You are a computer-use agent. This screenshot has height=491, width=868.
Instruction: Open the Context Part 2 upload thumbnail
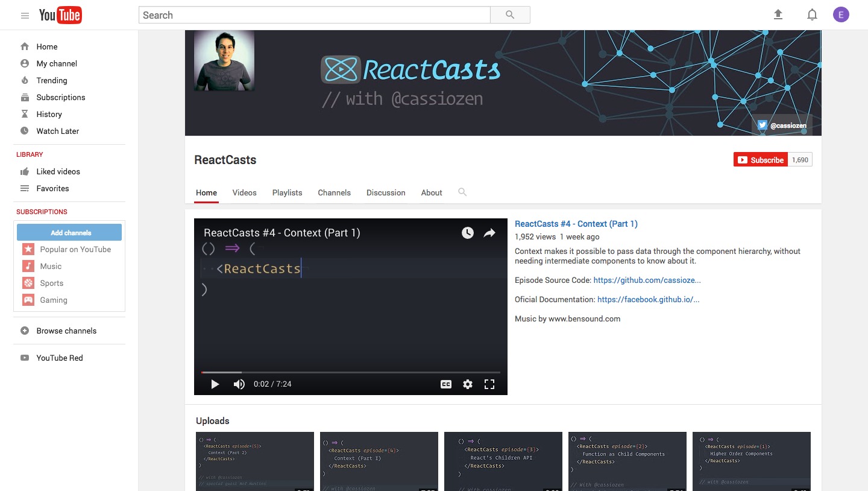(x=254, y=461)
